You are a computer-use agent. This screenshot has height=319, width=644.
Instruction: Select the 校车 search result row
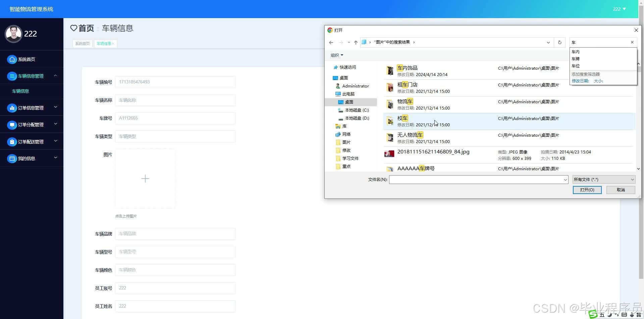(509, 121)
